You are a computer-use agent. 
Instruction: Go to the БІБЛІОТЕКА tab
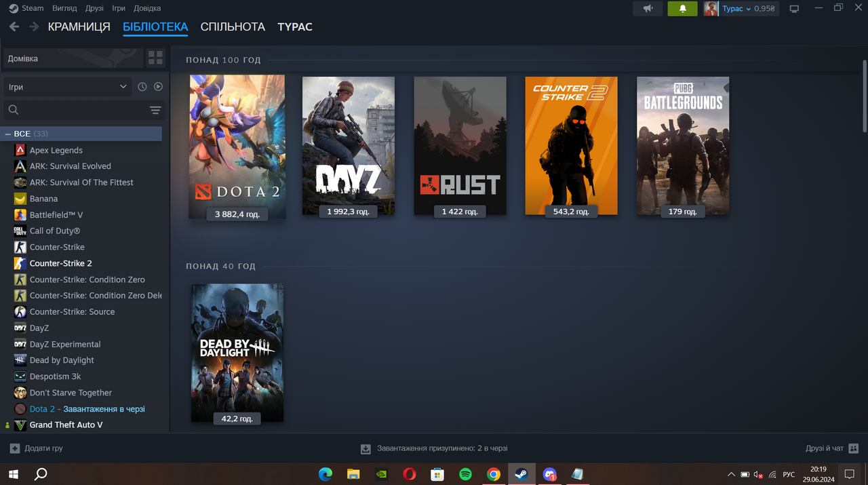(x=155, y=27)
